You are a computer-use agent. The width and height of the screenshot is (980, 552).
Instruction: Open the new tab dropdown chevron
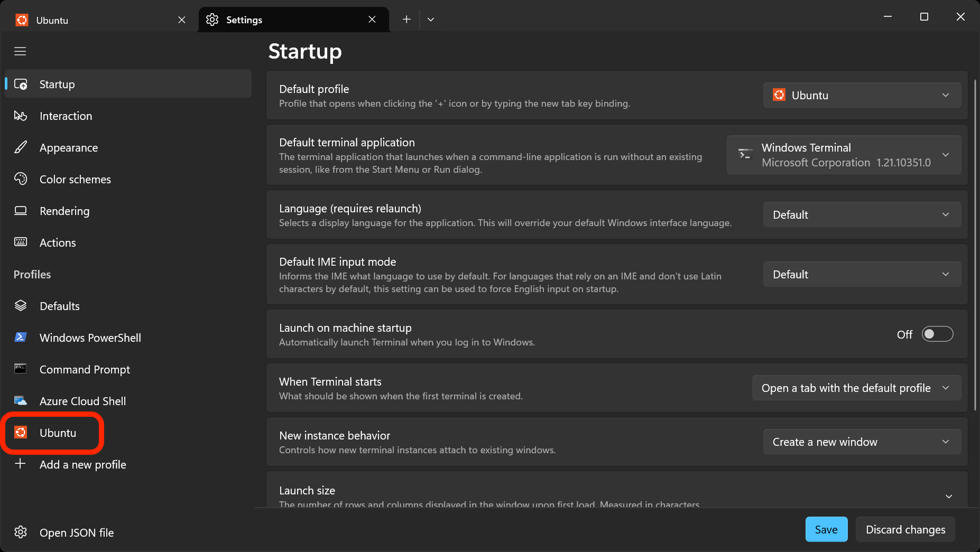coord(430,19)
